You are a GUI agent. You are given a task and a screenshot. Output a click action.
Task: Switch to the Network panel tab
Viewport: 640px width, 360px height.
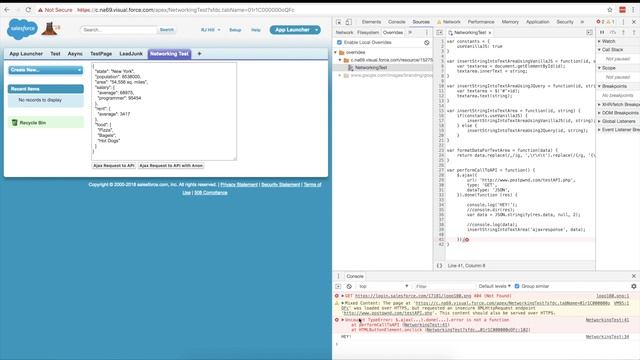(x=449, y=22)
